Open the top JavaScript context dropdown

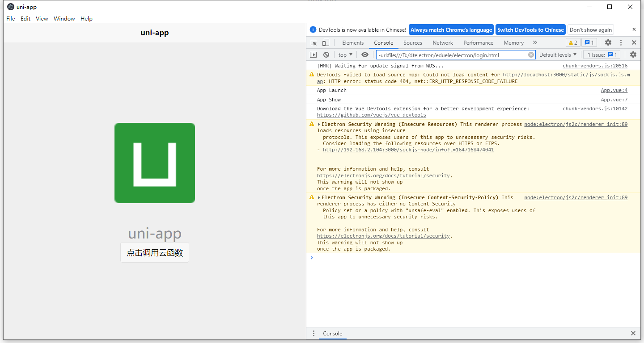pos(345,55)
